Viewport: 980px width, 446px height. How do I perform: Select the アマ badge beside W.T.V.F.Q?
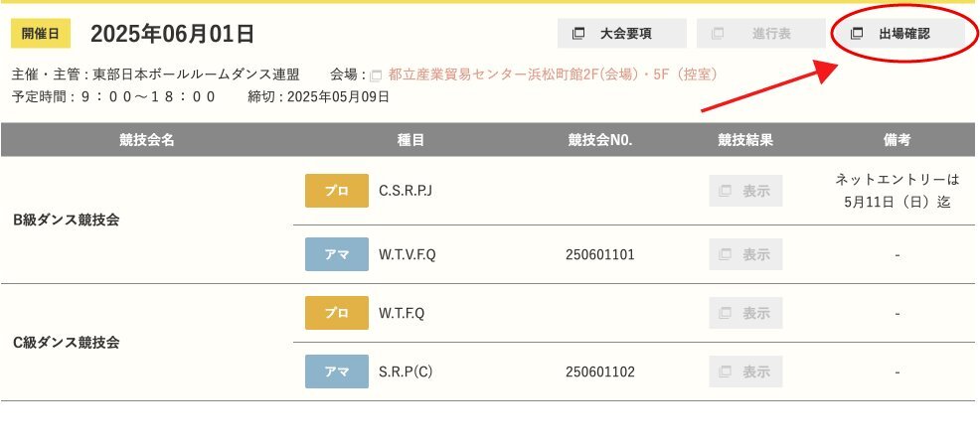click(x=337, y=254)
